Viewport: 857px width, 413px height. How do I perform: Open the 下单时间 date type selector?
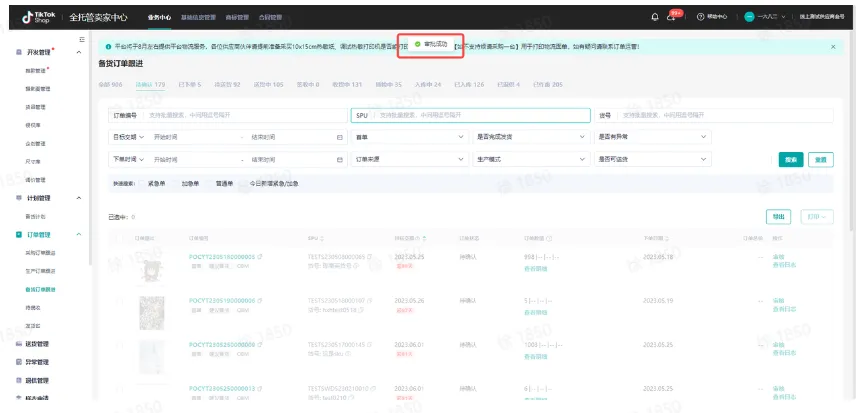[x=128, y=160]
